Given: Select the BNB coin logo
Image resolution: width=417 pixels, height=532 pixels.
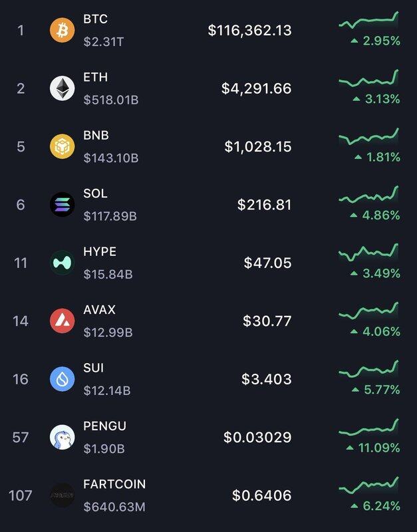Looking at the screenshot, I should [x=63, y=146].
